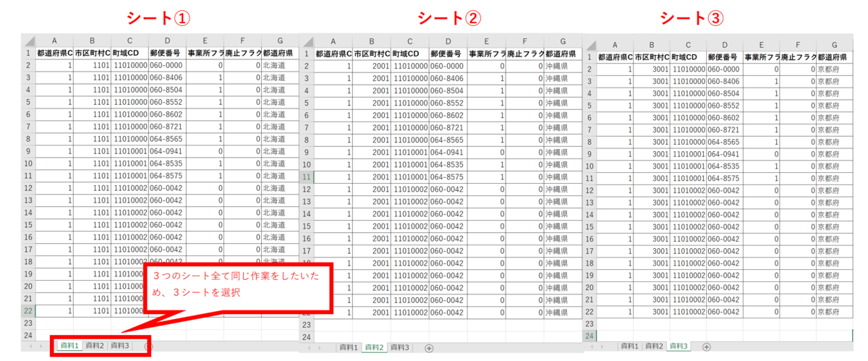
Task: Open the active 資料2 tab in the 沖縄県 window
Action: (375, 348)
